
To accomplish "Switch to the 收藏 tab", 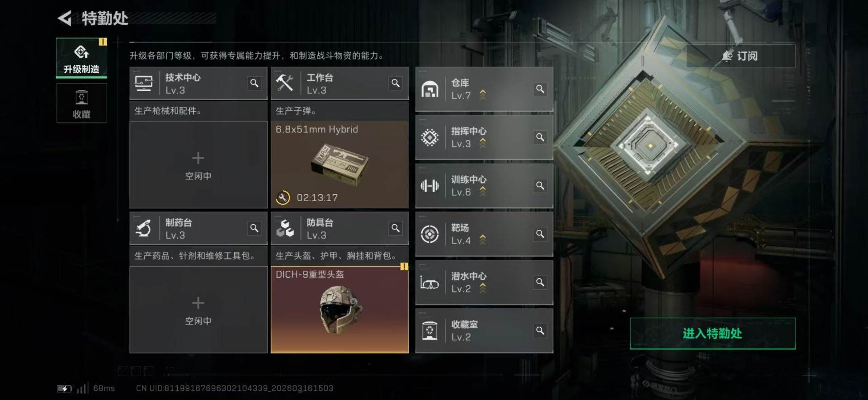I will (81, 103).
